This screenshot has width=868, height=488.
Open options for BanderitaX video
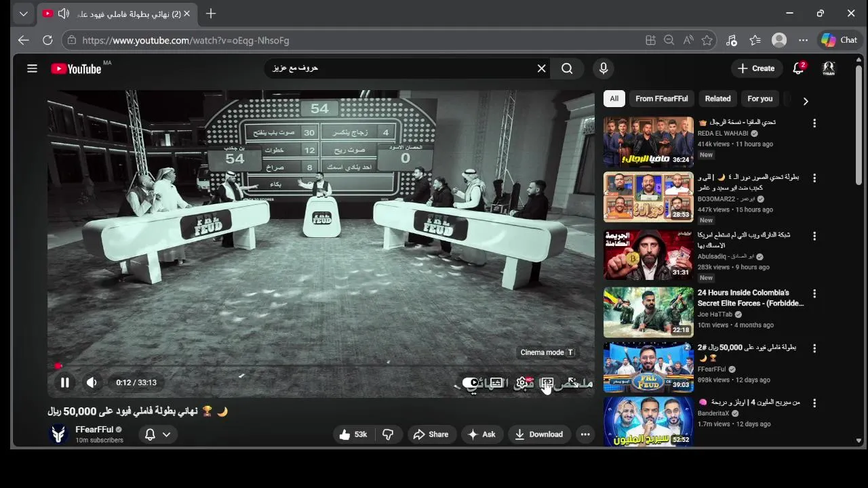coord(814,403)
